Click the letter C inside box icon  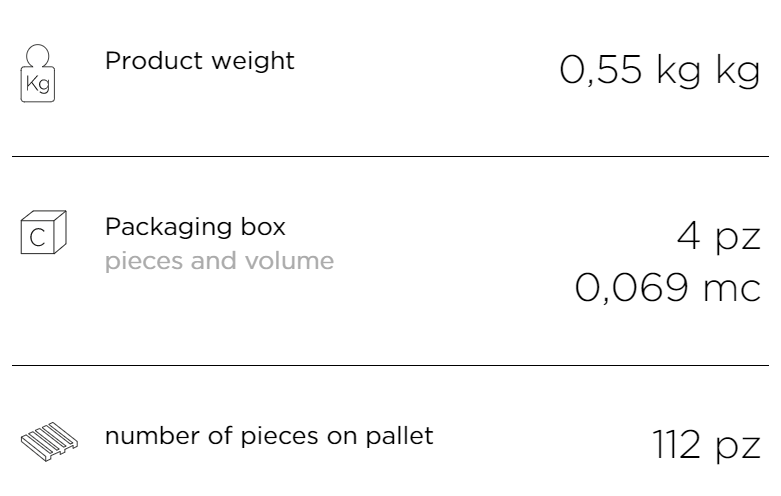click(37, 238)
